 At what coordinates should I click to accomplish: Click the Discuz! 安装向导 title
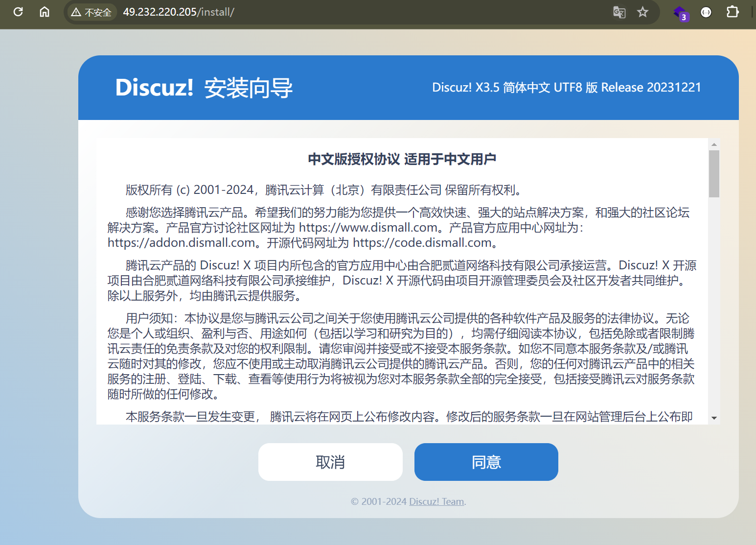click(x=204, y=88)
